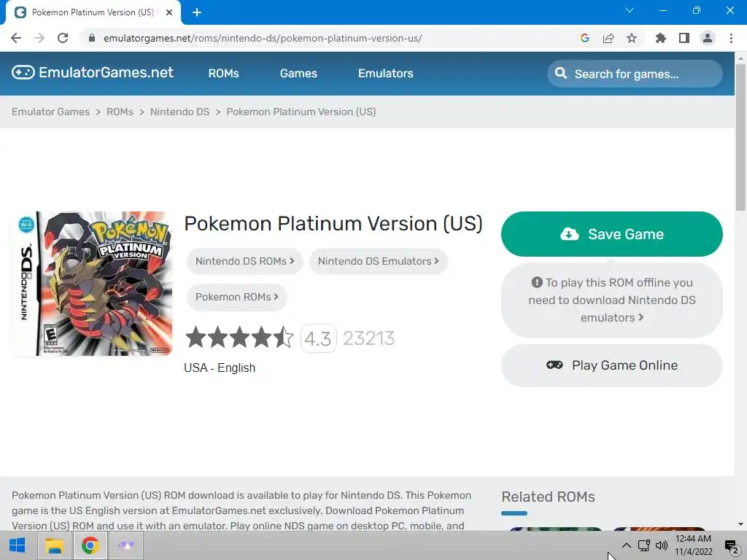Open a new browser tab
This screenshot has width=747, height=560.
pos(197,12)
